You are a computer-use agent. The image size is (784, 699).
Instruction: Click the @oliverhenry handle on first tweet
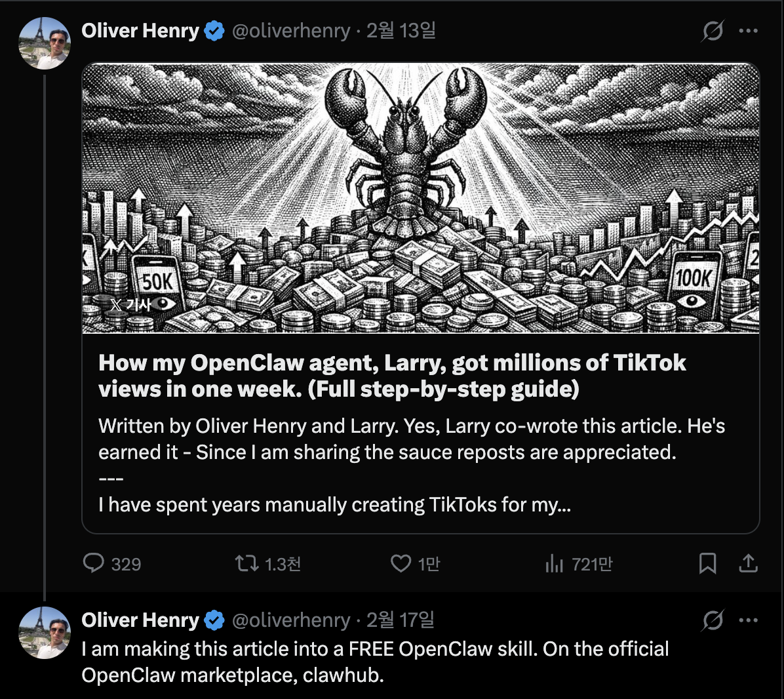(x=291, y=31)
